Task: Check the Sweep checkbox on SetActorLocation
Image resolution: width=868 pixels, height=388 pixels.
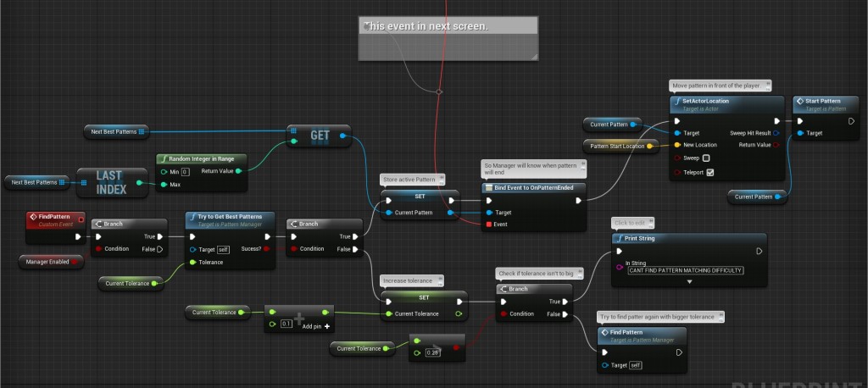Action: (x=706, y=158)
